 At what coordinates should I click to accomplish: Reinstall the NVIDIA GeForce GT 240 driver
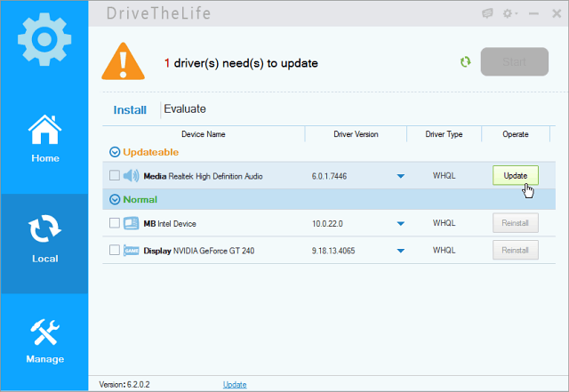click(516, 250)
